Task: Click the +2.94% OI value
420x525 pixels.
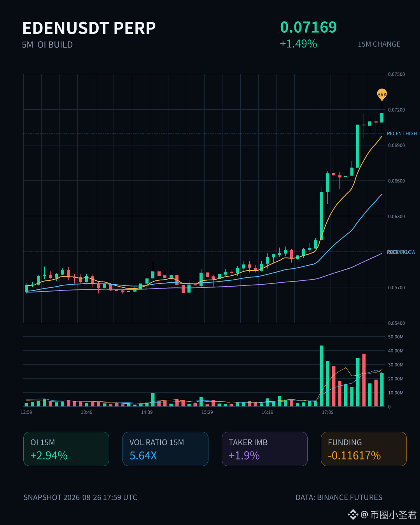Action: coord(49,455)
